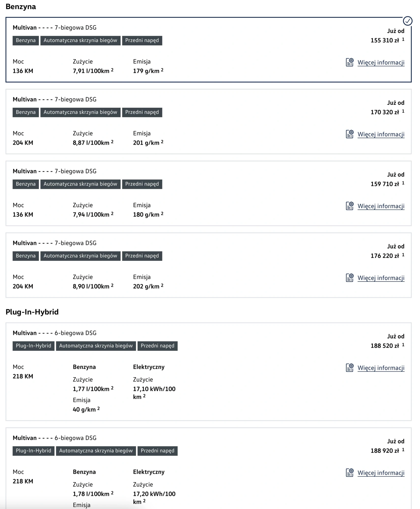The image size is (420, 509).
Task: Click the info icon for 155 310 zł Multivan
Action: coord(350,62)
